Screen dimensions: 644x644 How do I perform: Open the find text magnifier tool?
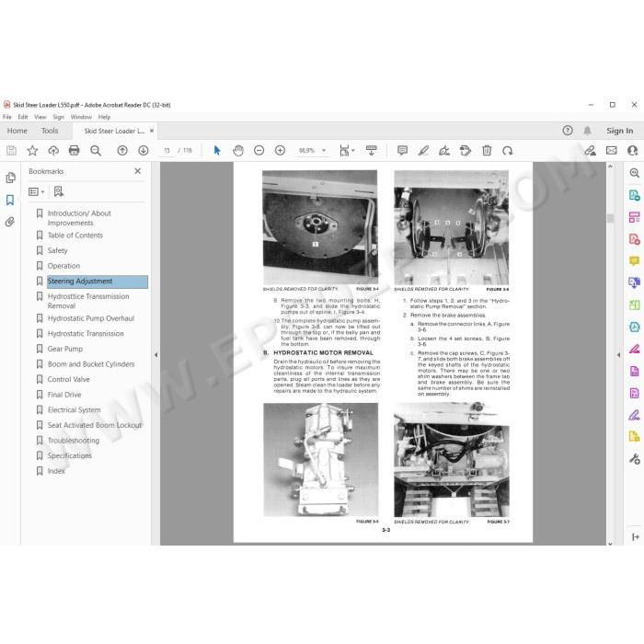96,151
